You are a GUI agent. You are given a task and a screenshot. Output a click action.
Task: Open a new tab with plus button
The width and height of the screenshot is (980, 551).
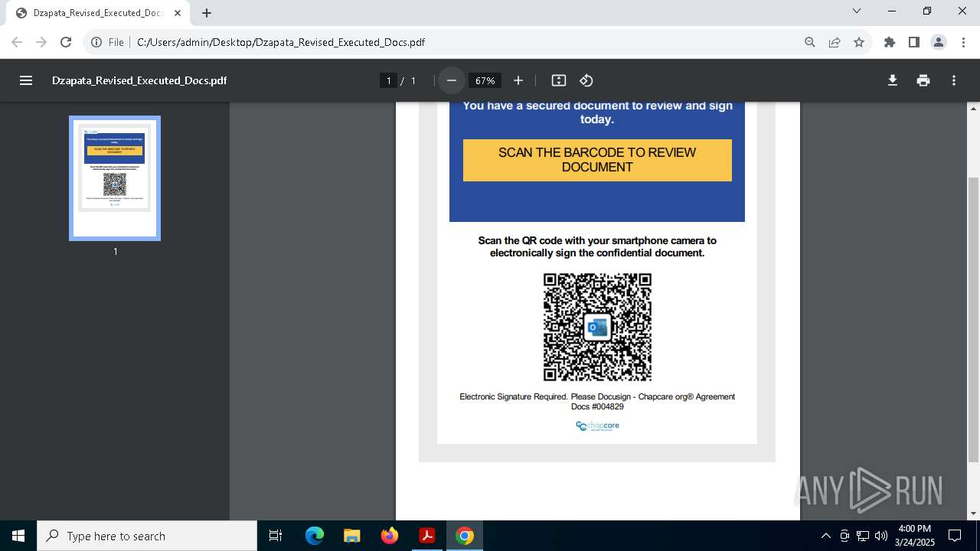(207, 13)
